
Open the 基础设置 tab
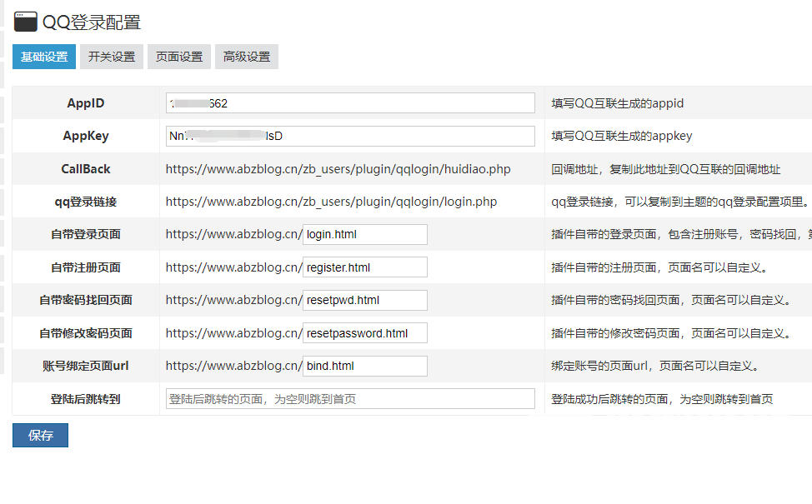44,57
